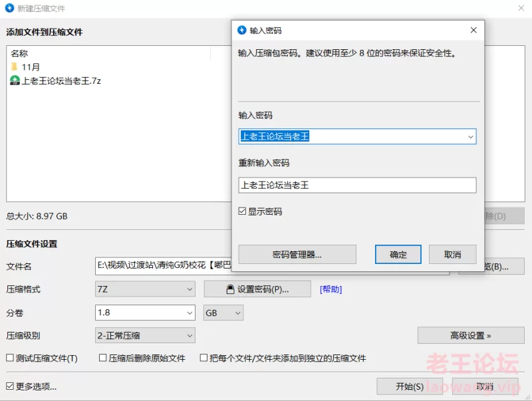This screenshot has width=532, height=401.
Task: Click the 设置密码(P)... button
Action: [x=257, y=289]
